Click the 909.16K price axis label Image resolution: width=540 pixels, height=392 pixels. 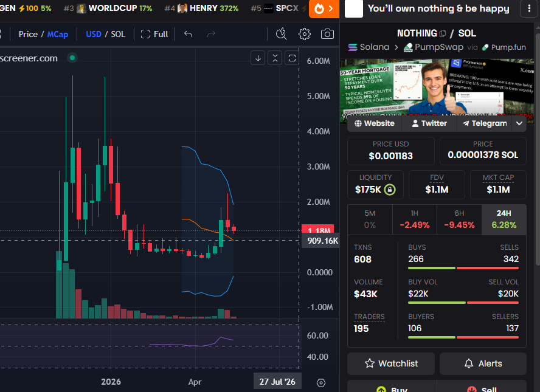(320, 241)
